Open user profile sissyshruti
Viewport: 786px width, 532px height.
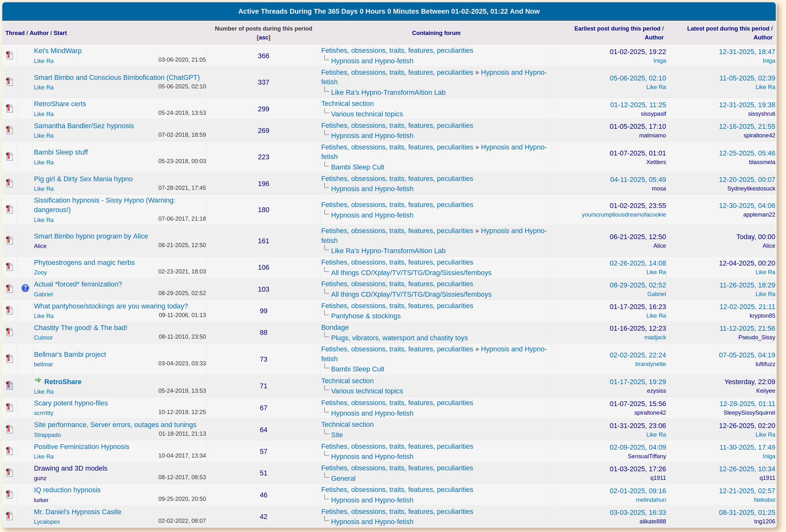pos(761,114)
